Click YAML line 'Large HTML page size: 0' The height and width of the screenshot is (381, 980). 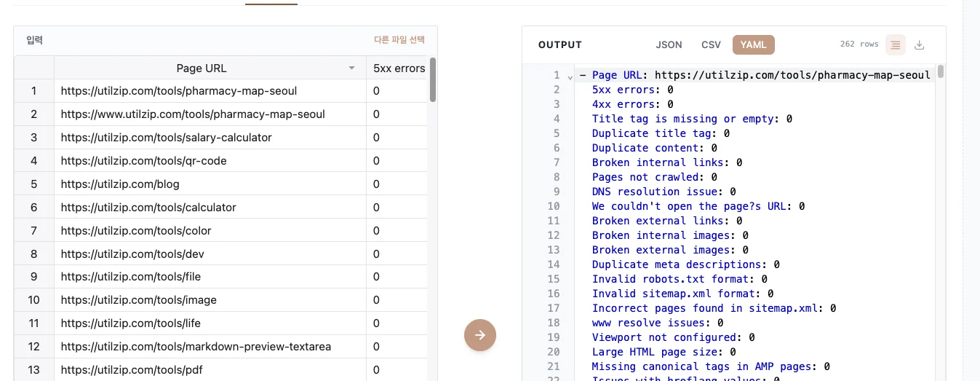pos(664,352)
